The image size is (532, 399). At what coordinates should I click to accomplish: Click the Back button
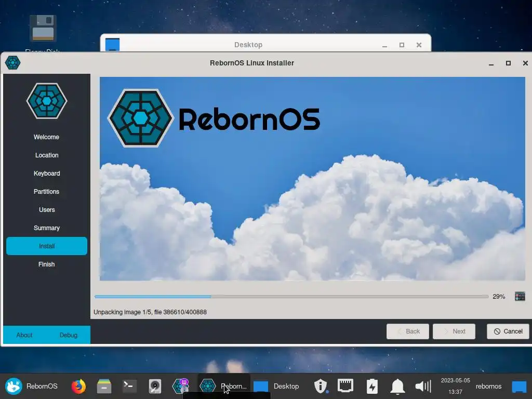point(408,331)
